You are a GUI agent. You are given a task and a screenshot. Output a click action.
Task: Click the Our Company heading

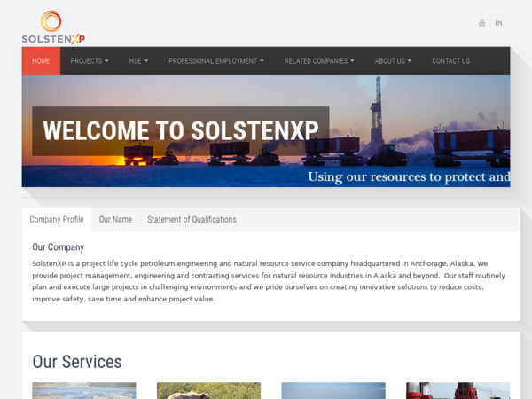click(58, 247)
